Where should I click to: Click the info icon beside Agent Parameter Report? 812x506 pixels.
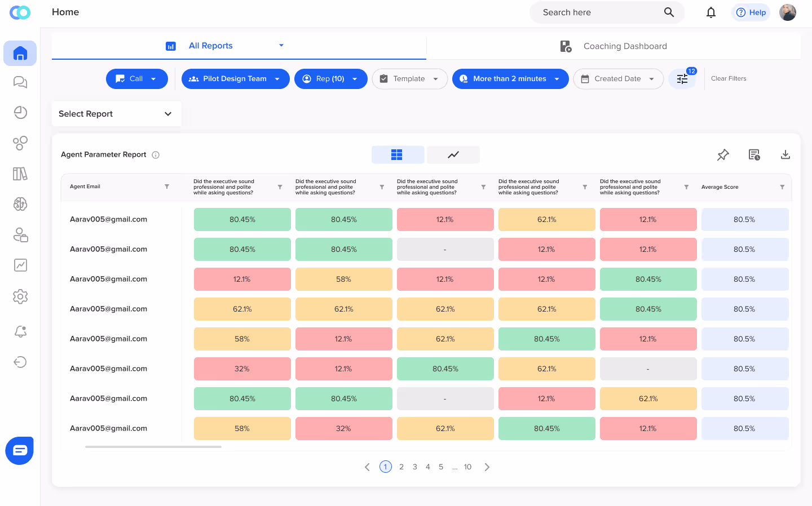pyautogui.click(x=156, y=155)
